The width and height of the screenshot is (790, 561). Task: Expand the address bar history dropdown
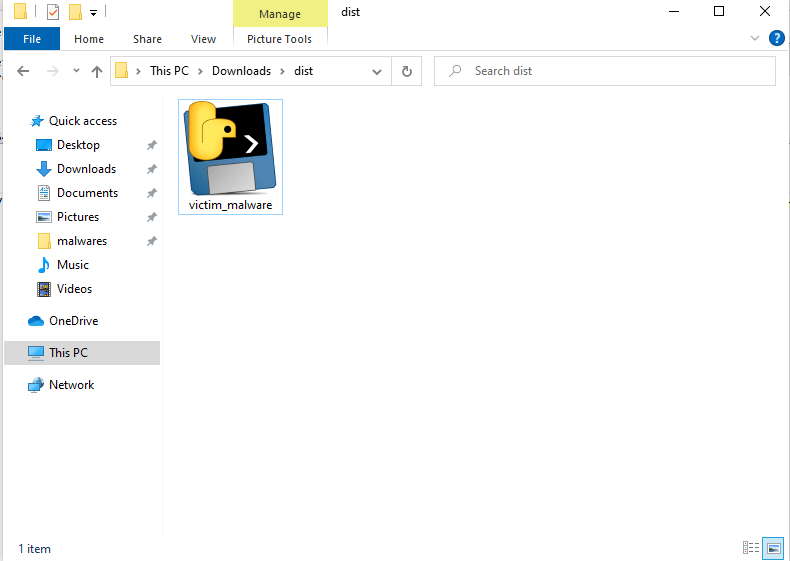click(377, 71)
